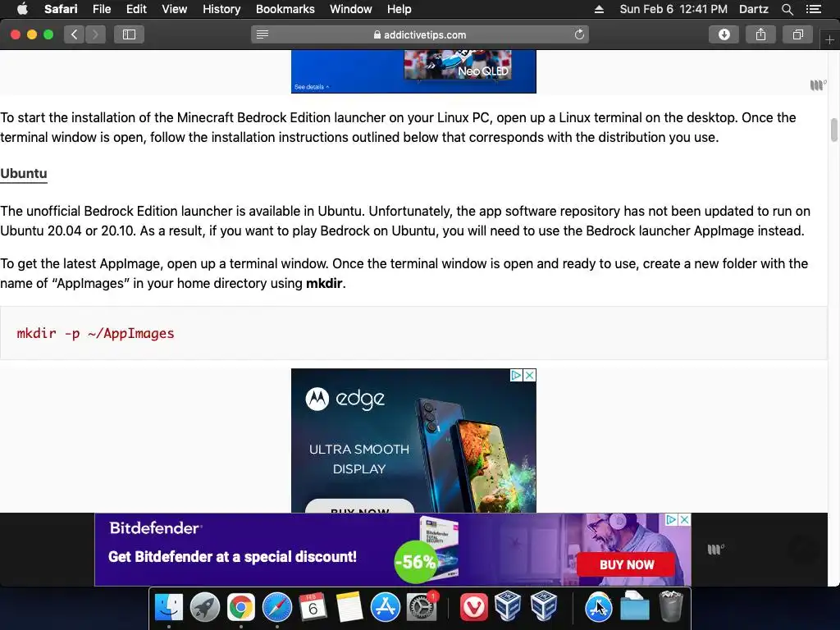Screen dimensions: 840x630
Task: Open System Preferences from the Dock
Action: 422,608
